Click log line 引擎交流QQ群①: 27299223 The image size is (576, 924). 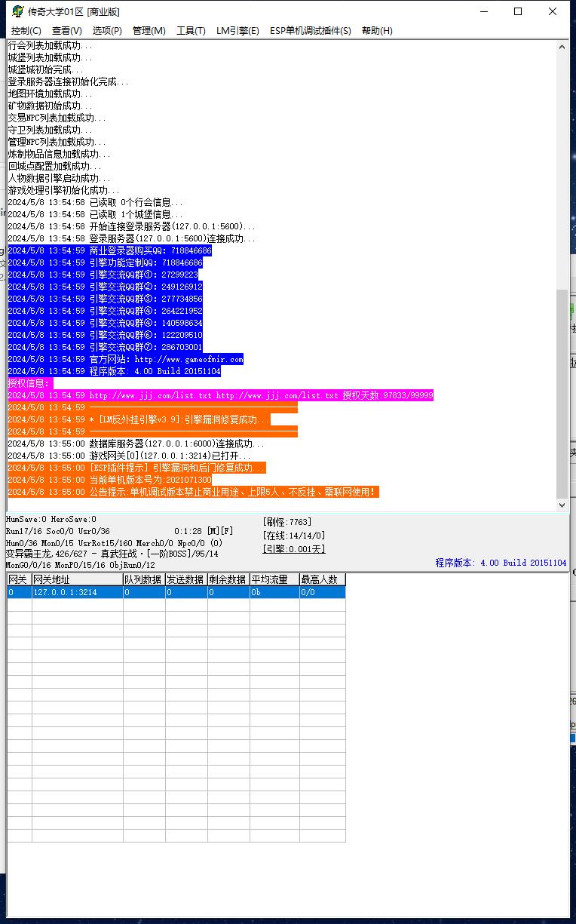pos(103,275)
